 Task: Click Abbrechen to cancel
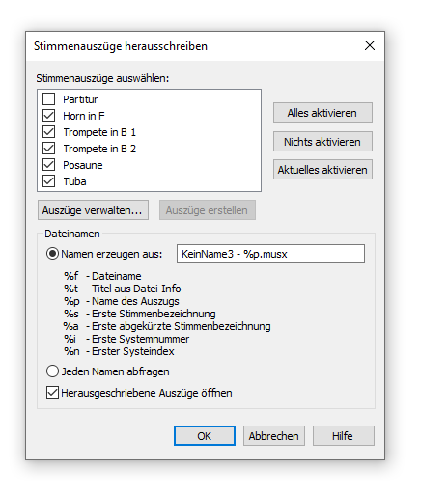[274, 436]
